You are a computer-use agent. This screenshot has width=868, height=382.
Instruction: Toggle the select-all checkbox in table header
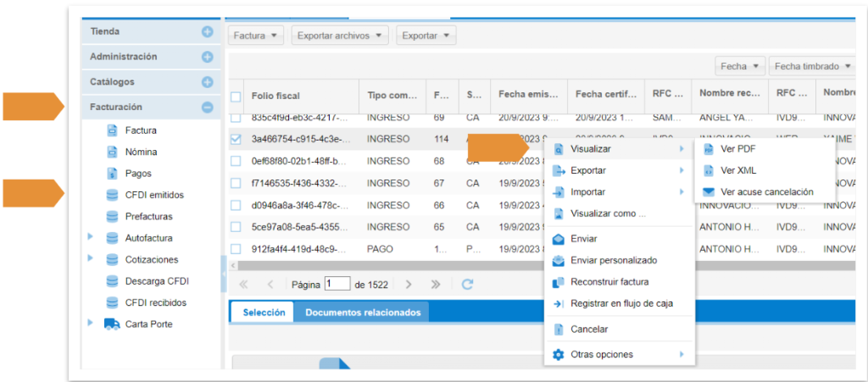[236, 97]
